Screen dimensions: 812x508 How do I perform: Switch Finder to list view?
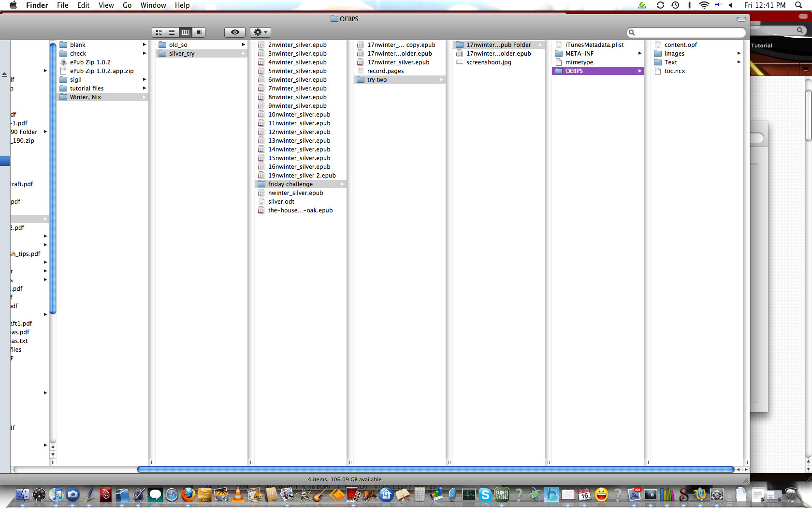[172, 32]
